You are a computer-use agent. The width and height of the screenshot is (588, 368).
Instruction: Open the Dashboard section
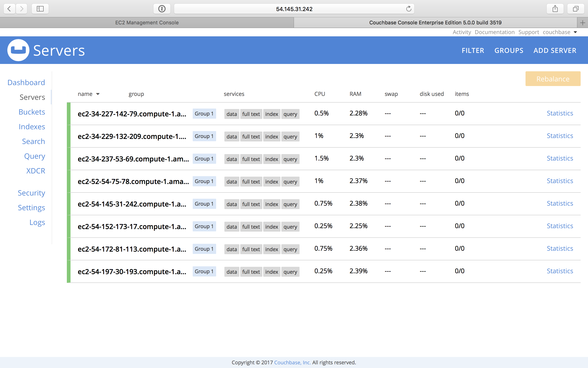click(26, 82)
